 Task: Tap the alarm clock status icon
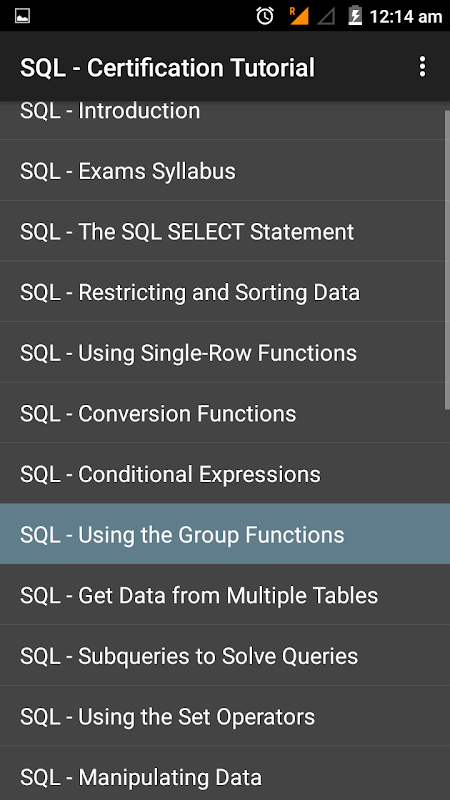coord(265,16)
